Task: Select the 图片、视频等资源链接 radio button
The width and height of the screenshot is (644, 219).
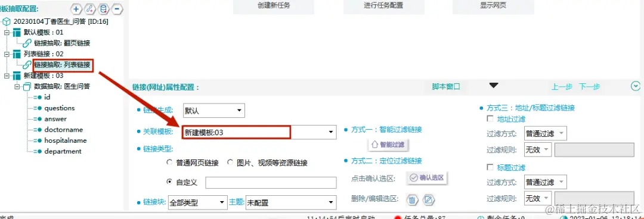Action: [x=230, y=162]
